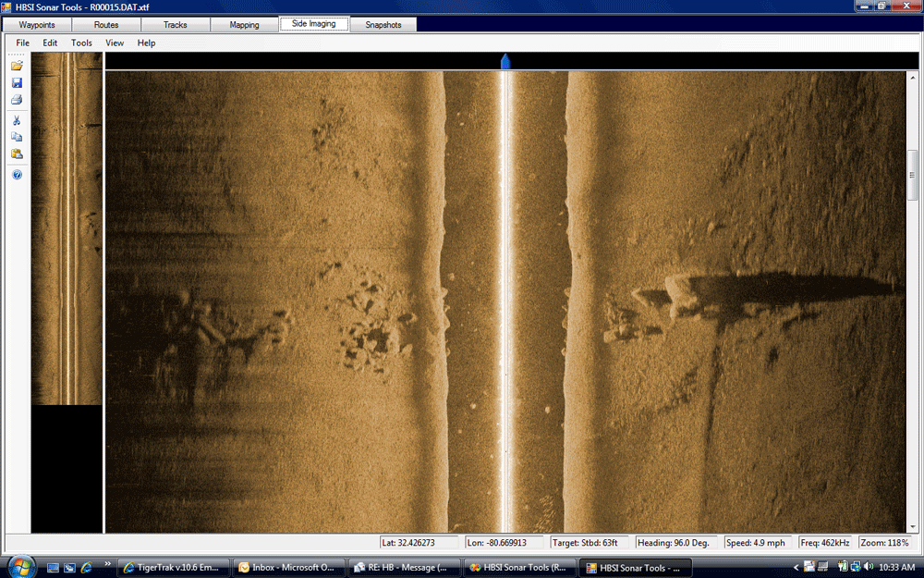Click the sonar track overview thumbnail
The height and width of the screenshot is (578, 924).
(x=67, y=228)
